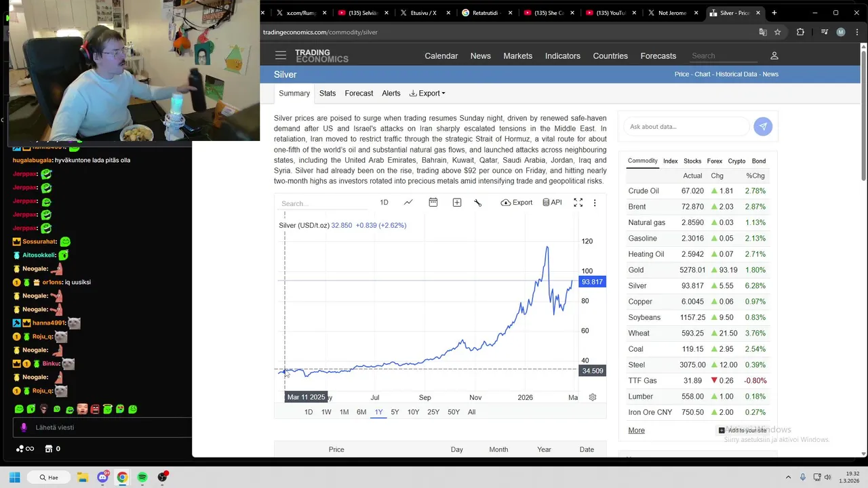This screenshot has height=488, width=868.
Task: Select the All chart range
Action: tap(471, 412)
